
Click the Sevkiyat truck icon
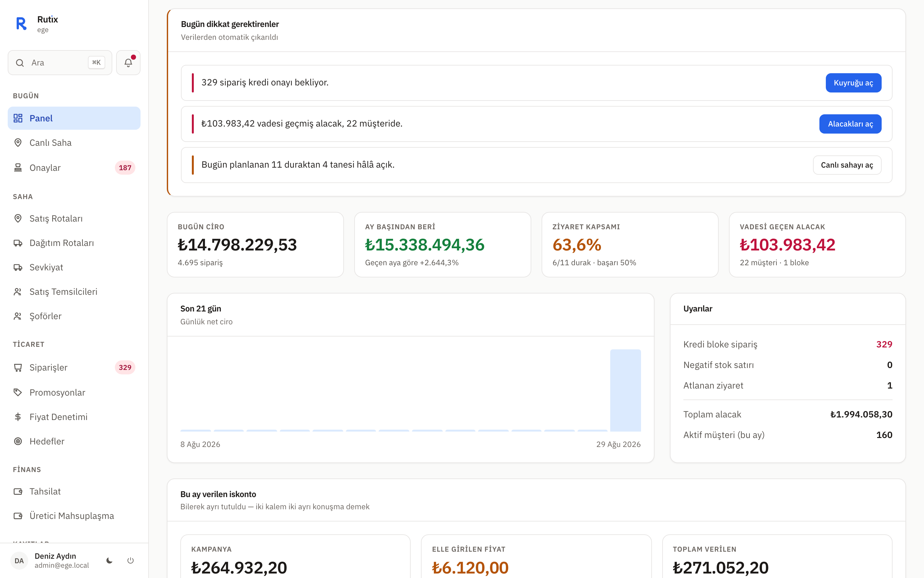(x=18, y=267)
